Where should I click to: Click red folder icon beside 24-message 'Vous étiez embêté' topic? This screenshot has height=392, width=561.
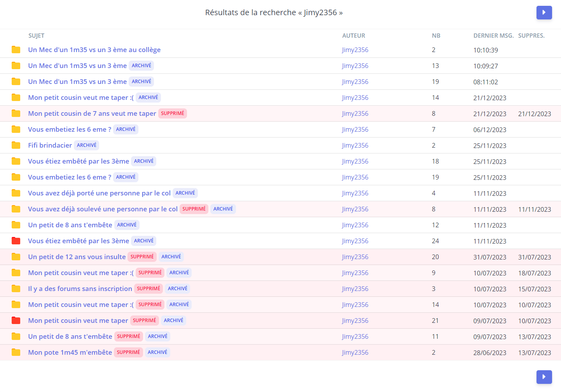(x=16, y=241)
